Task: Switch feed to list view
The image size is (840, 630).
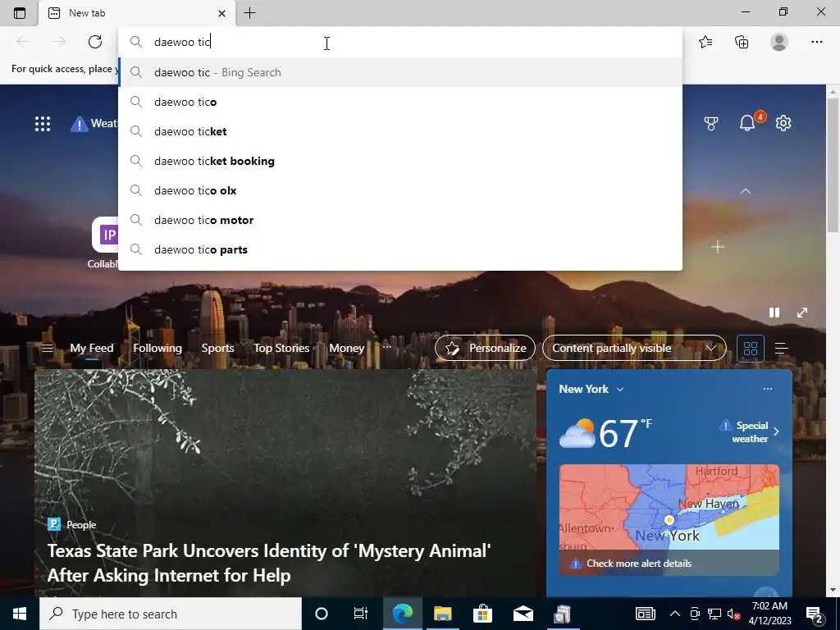Action: coord(781,349)
